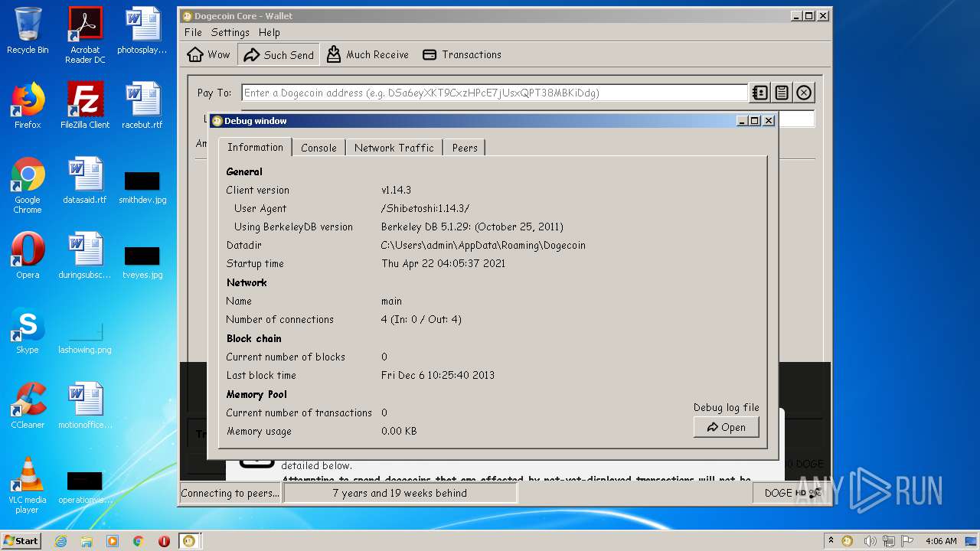Open the Settings menu

230,32
